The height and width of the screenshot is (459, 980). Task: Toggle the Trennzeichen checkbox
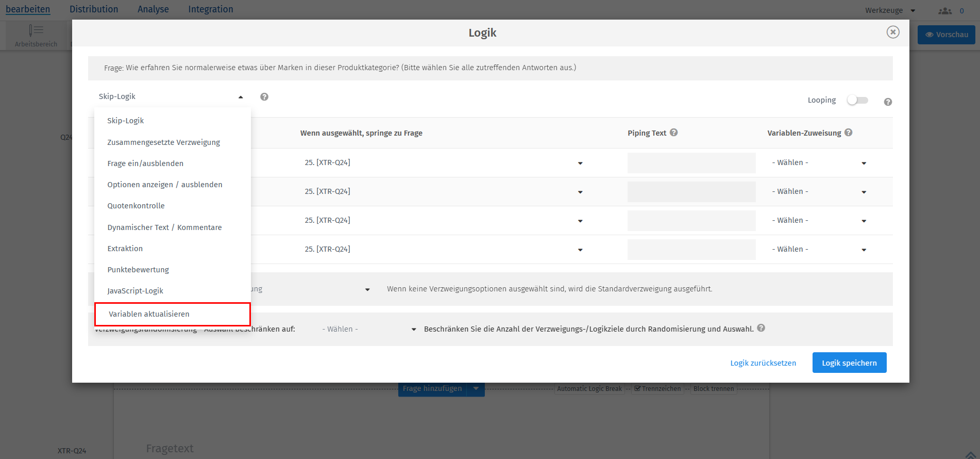637,388
